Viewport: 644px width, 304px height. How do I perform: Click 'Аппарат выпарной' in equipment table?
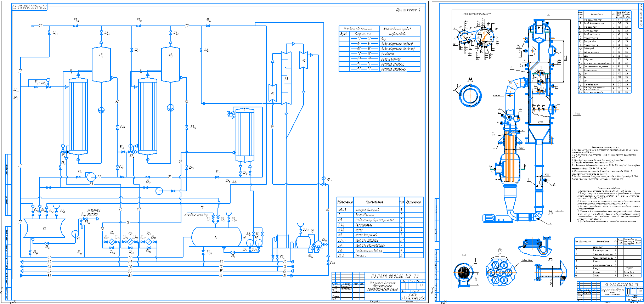[367, 210]
